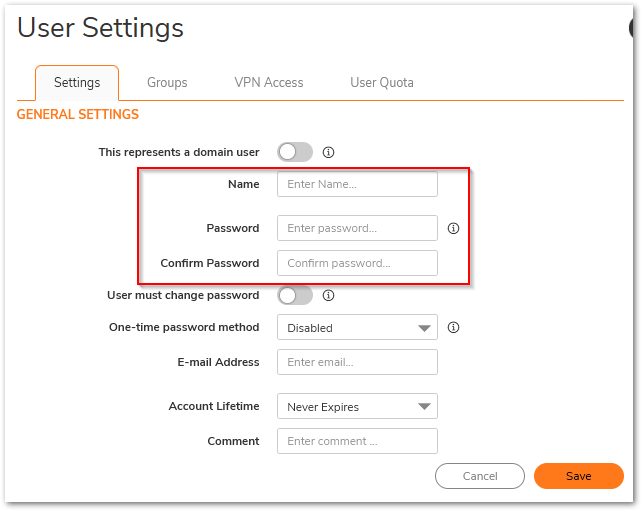This screenshot has height=511, width=642.
Task: Click the E-mail Address field
Action: tap(357, 362)
